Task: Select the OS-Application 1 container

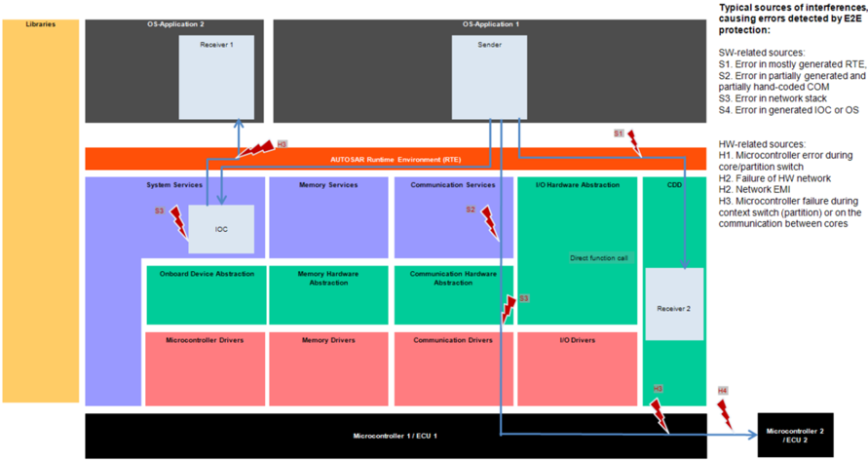Action: pos(490,71)
